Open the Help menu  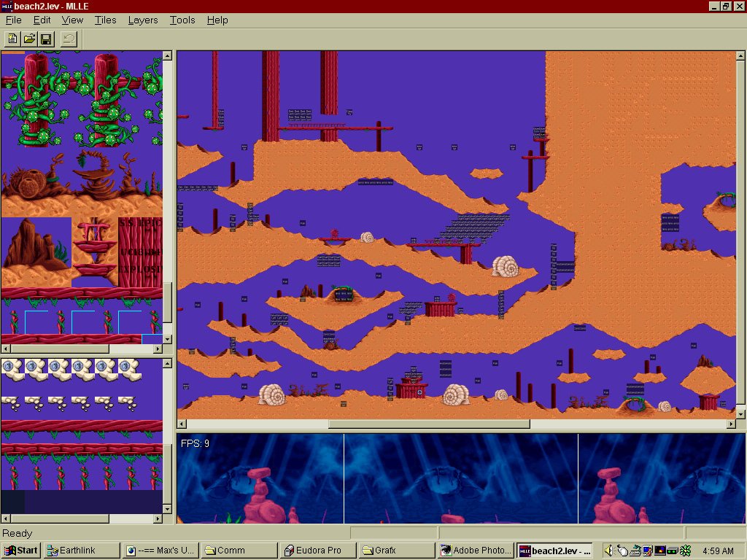(x=217, y=20)
